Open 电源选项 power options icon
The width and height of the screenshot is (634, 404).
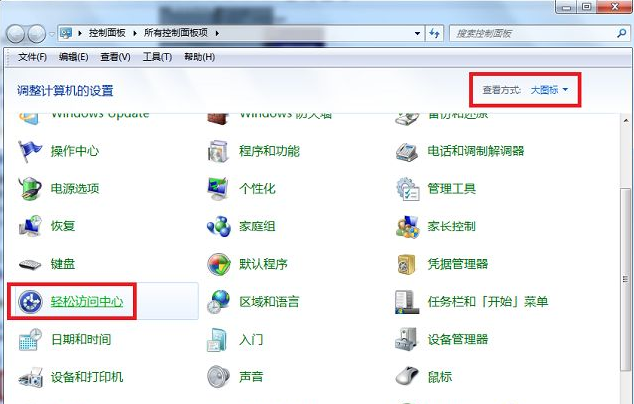click(x=31, y=188)
